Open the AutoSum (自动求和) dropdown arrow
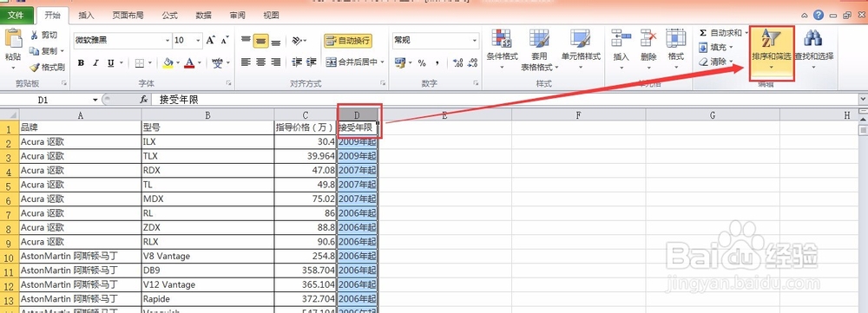868x313 pixels. (x=746, y=33)
